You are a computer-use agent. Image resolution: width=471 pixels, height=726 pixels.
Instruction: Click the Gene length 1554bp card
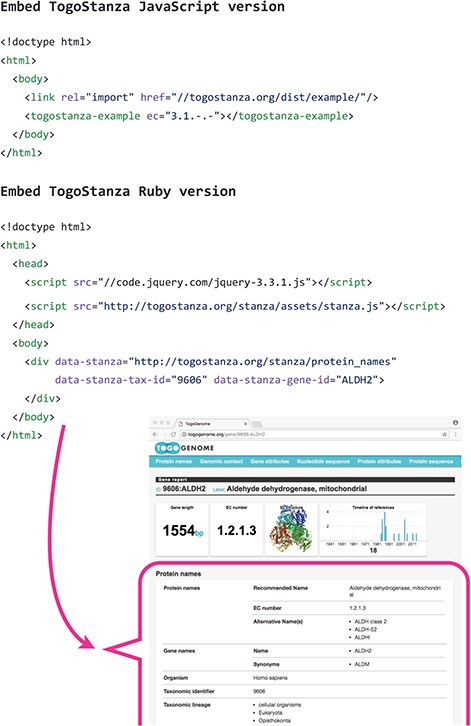coord(182,529)
